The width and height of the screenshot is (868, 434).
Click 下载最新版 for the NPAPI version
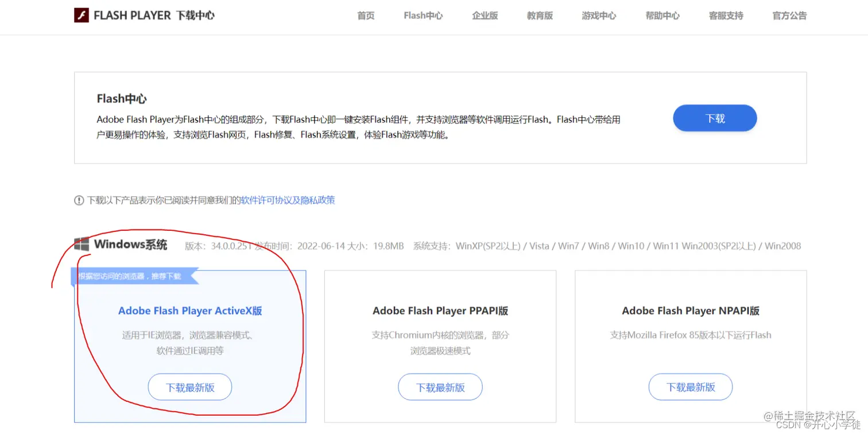[x=690, y=386]
